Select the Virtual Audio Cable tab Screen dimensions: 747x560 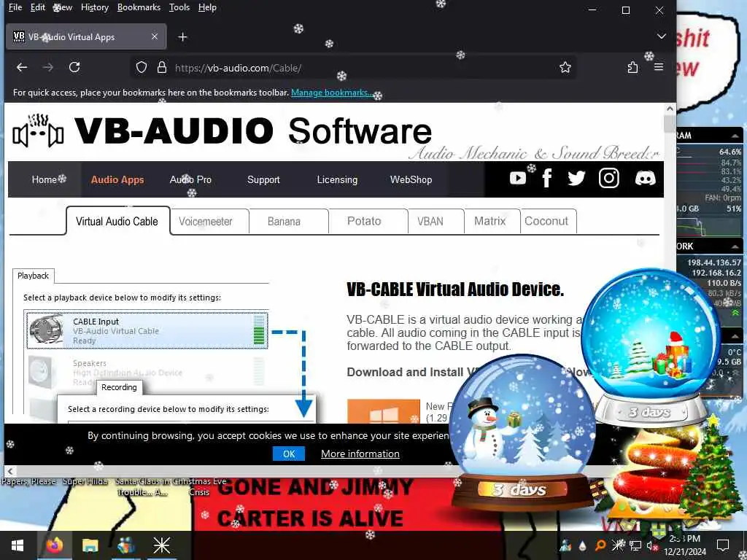coord(117,221)
